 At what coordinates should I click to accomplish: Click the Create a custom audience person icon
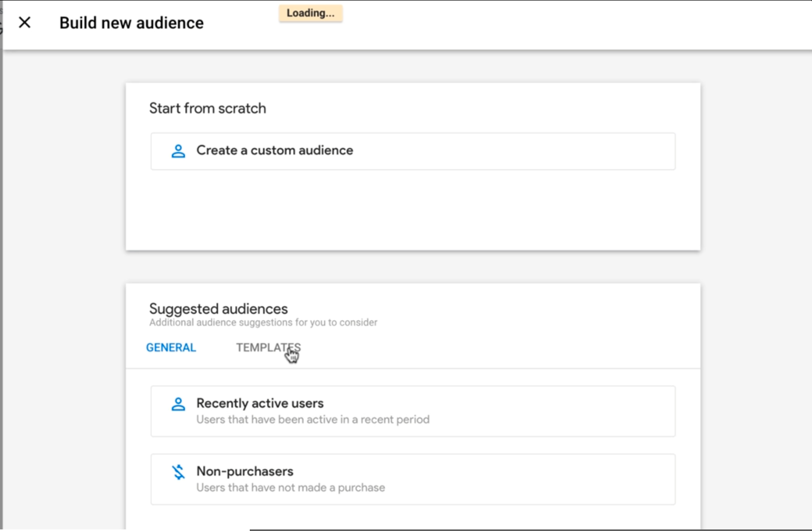[178, 151]
